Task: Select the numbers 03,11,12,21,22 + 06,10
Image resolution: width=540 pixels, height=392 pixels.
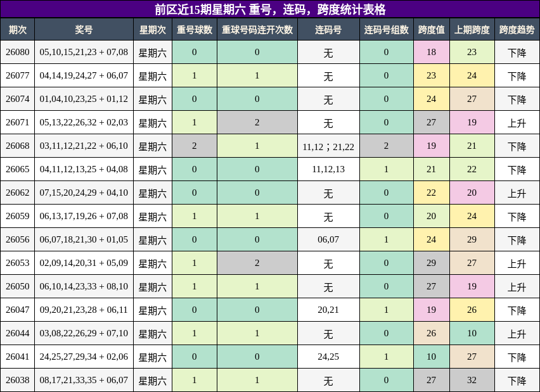Action: click(x=84, y=146)
